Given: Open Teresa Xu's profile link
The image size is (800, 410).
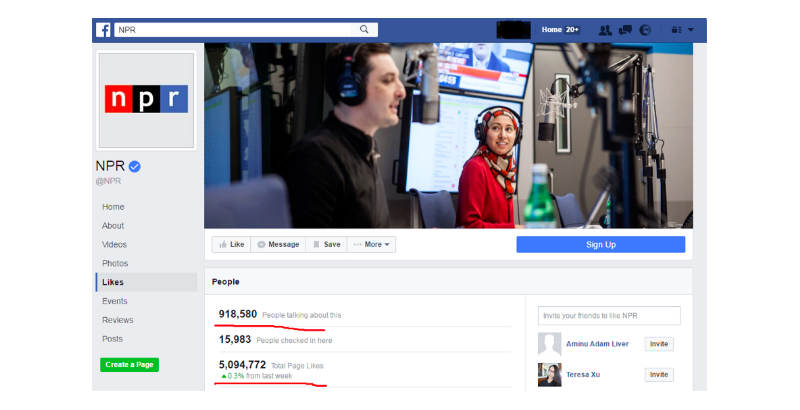Looking at the screenshot, I should coord(583,375).
